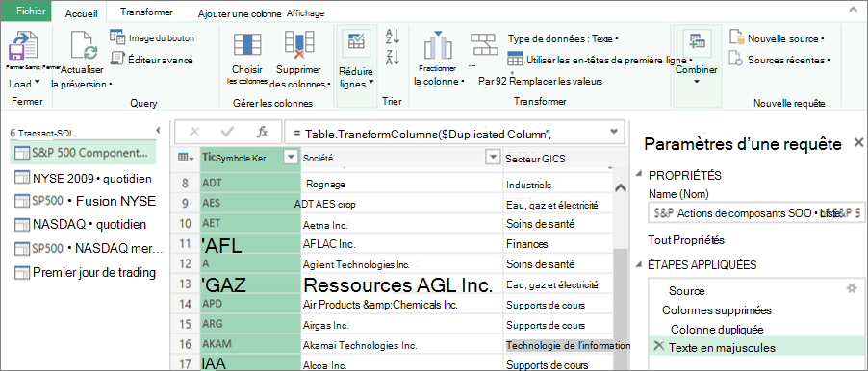Click the Actualiser la préversion refresh icon
Image resolution: width=868 pixels, height=371 pixels.
point(83,46)
